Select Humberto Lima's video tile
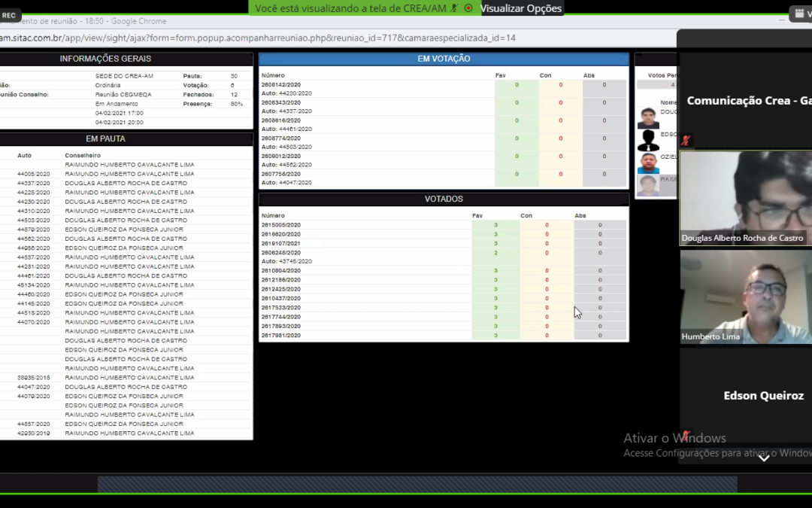This screenshot has height=508, width=812. click(745, 297)
